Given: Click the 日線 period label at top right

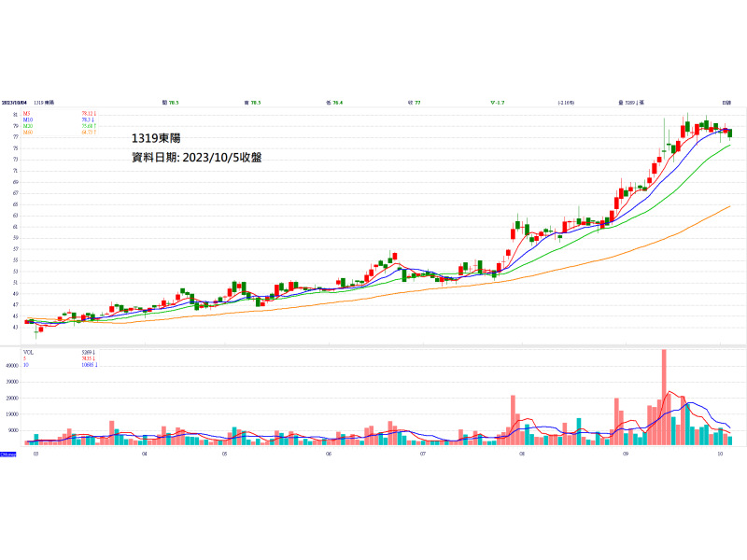Looking at the screenshot, I should (726, 102).
